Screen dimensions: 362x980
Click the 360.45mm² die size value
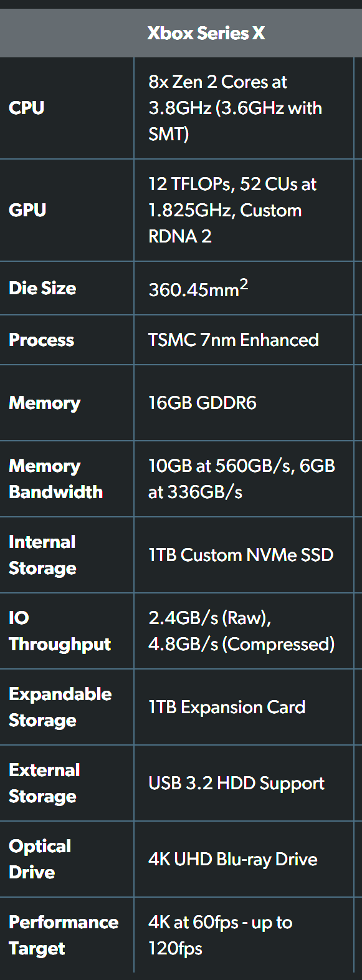coord(198,288)
